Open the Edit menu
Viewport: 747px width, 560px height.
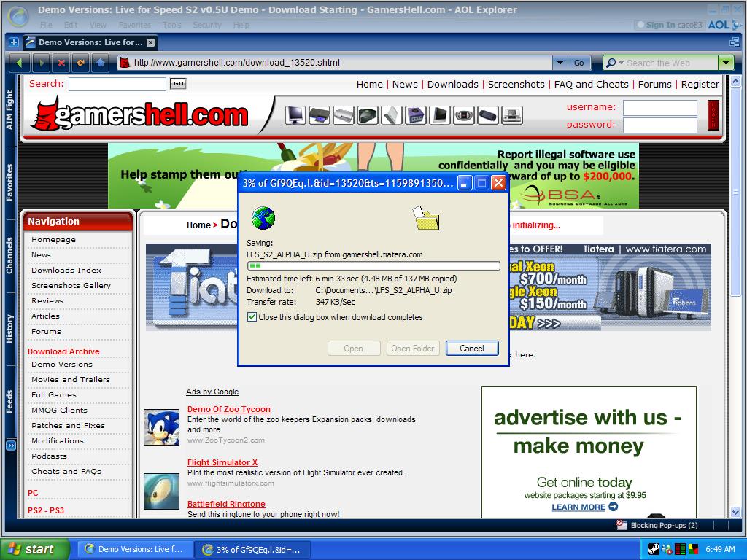(x=71, y=25)
